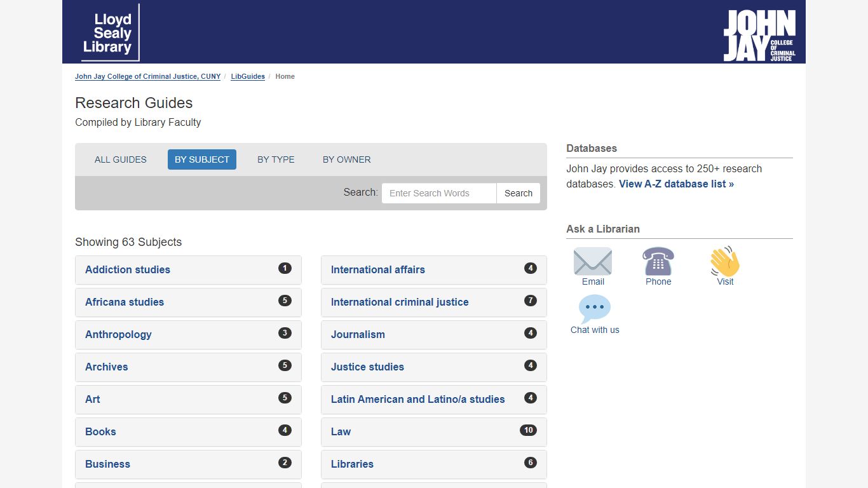Click the Showing 63 Subjects text

point(128,242)
